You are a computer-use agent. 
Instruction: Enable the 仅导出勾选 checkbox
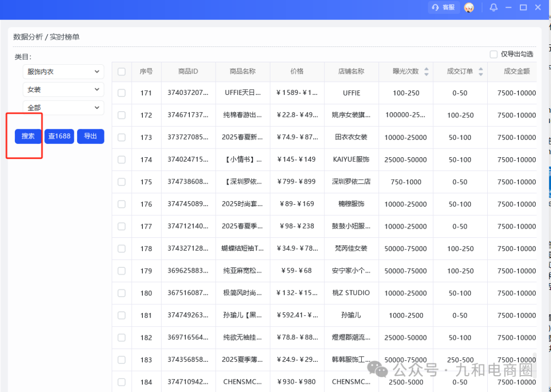coord(493,54)
